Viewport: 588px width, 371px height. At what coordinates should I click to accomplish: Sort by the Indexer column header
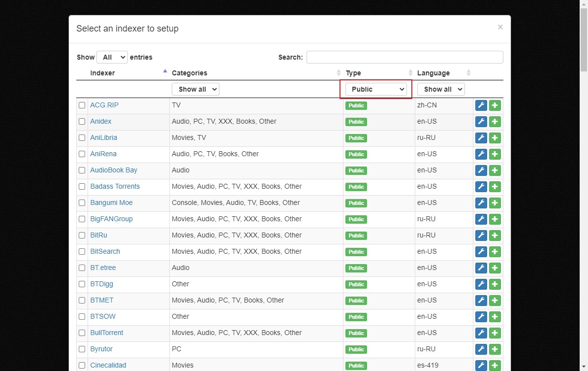click(102, 73)
